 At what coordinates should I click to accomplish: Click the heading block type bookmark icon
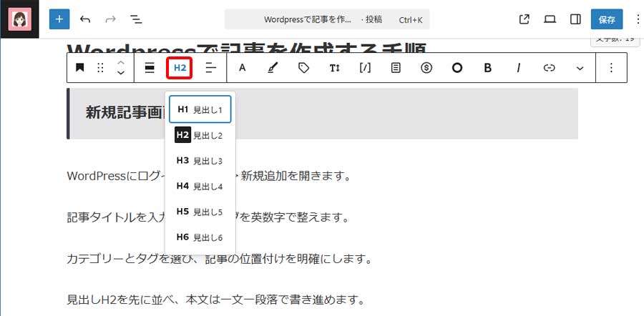tap(79, 68)
